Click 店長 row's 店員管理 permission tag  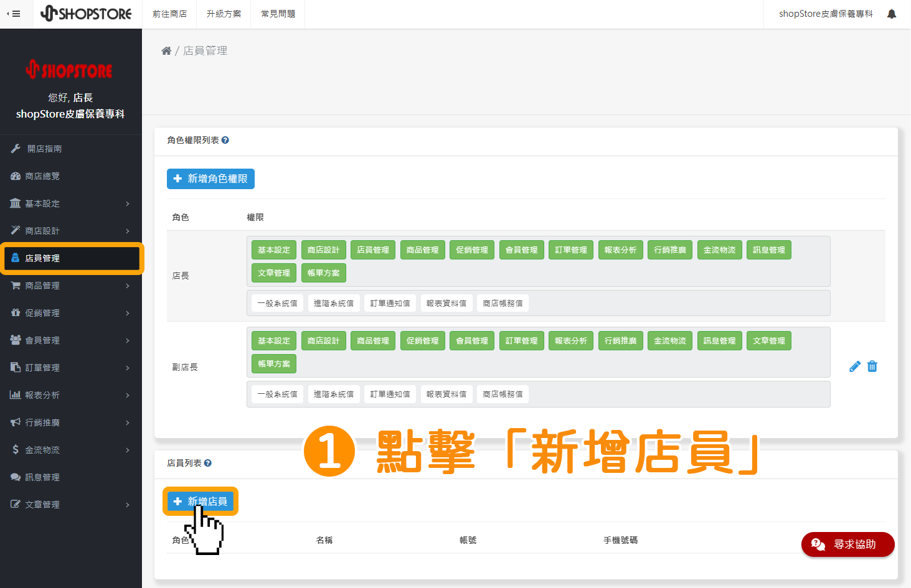coord(373,250)
